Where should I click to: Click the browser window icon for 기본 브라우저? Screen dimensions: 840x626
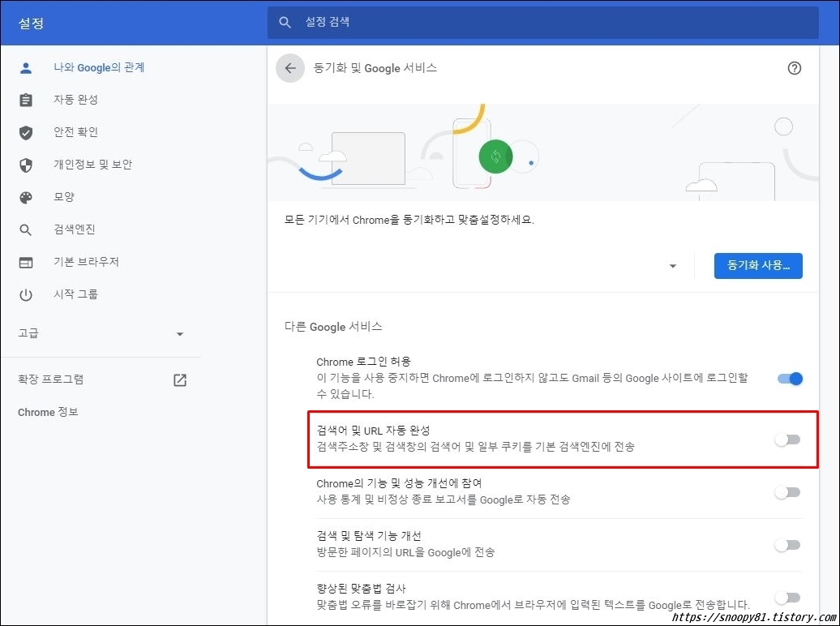[x=26, y=262]
